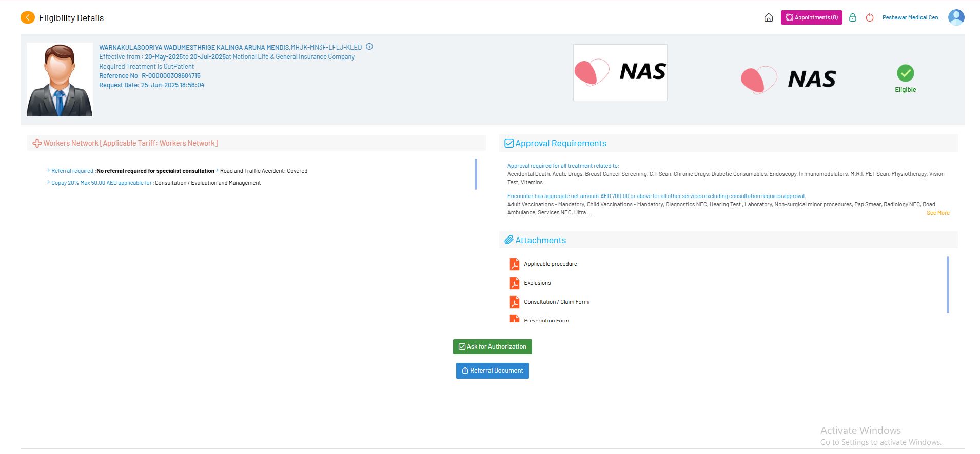Expand Road and Traffic Accident: Covered

pyautogui.click(x=262, y=171)
